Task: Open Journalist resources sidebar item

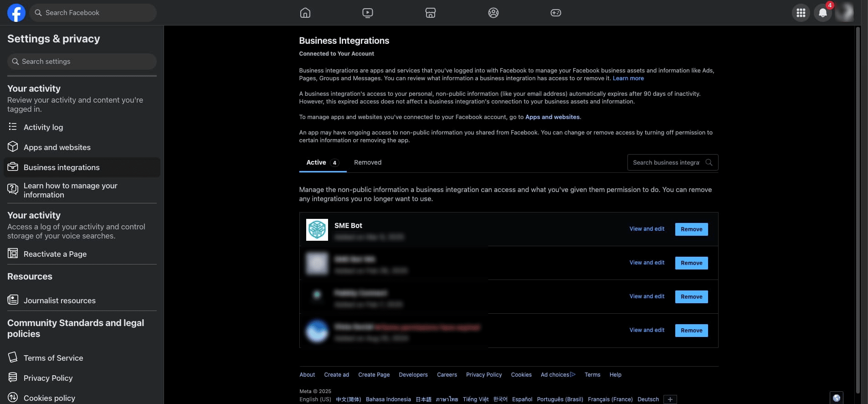Action: (82, 300)
